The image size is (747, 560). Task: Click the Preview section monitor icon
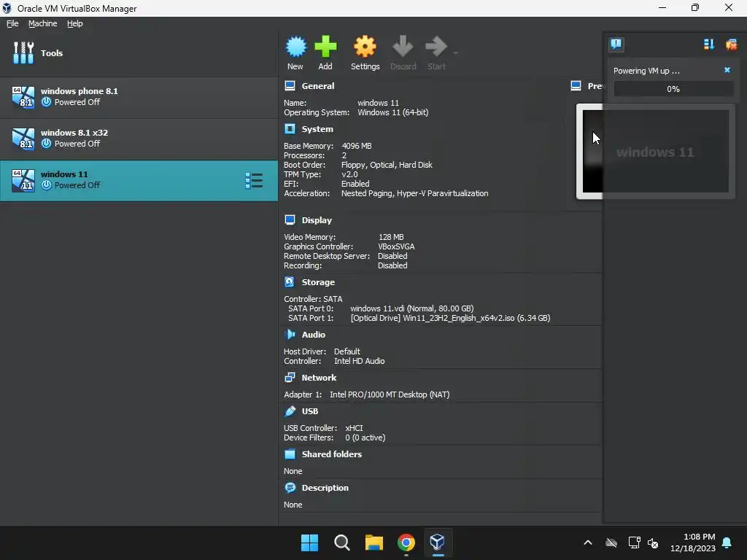click(x=576, y=86)
